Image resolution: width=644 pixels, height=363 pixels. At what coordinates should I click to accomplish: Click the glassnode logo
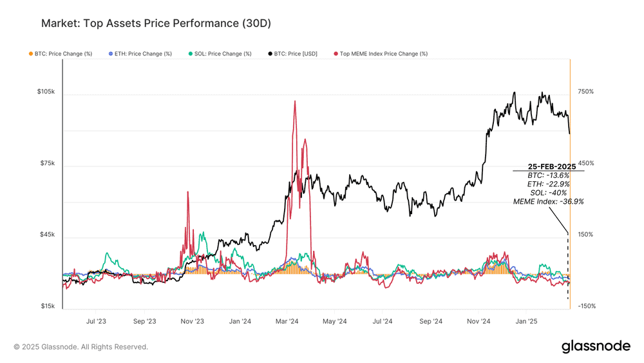coord(596,346)
